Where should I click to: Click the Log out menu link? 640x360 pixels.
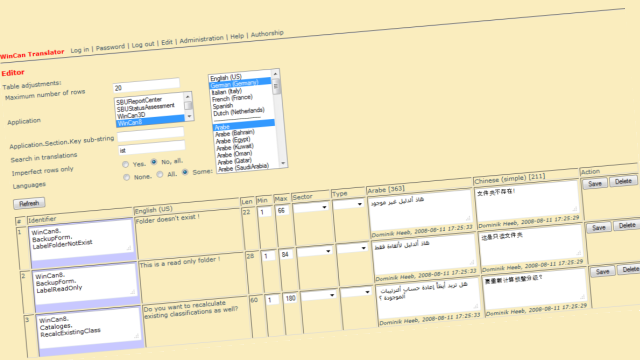143,44
